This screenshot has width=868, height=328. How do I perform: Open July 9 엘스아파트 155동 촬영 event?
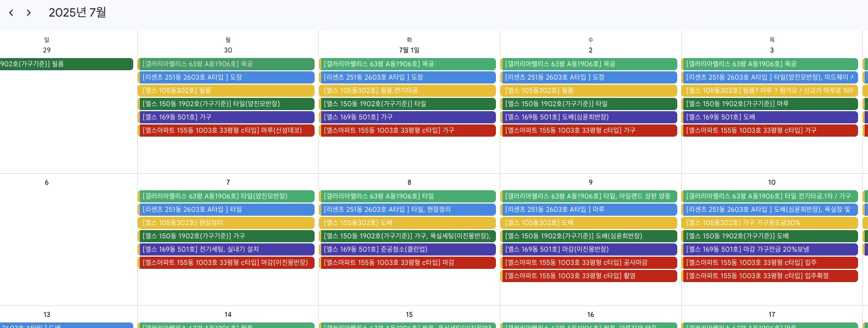(x=589, y=276)
